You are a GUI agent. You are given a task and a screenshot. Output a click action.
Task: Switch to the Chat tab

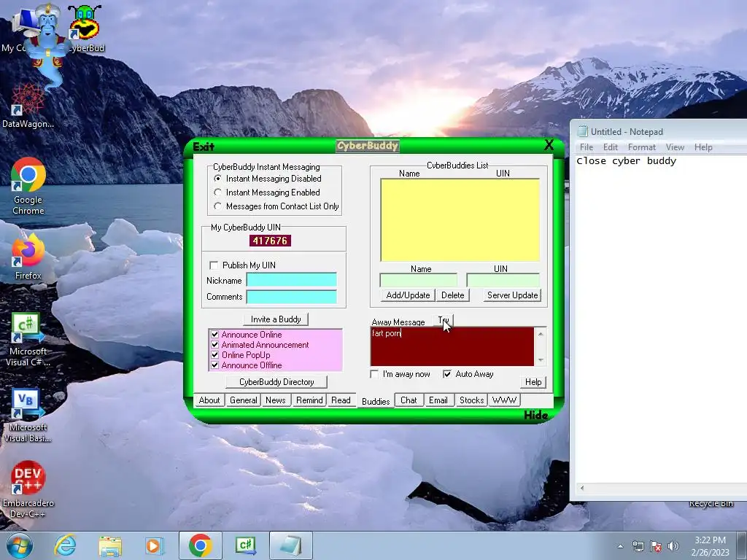[x=409, y=400]
